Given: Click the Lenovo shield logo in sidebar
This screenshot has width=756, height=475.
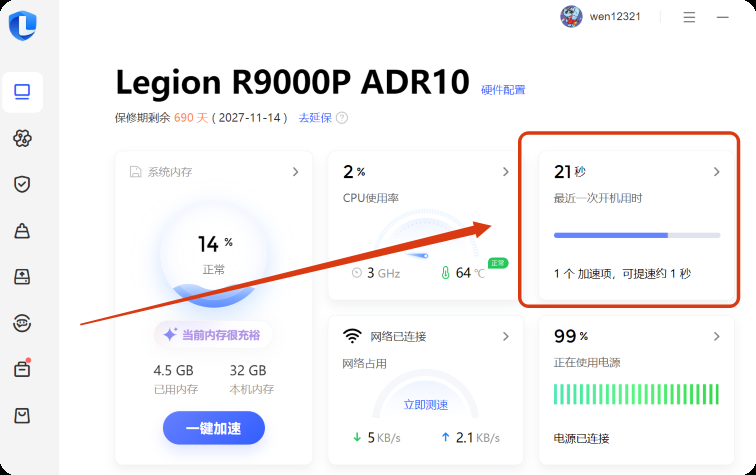Looking at the screenshot, I should tap(22, 25).
